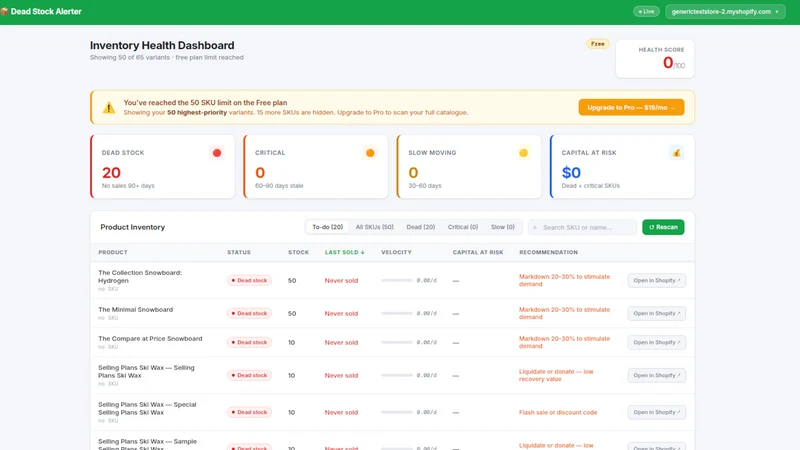
Task: Click the green Rescan button
Action: point(663,227)
